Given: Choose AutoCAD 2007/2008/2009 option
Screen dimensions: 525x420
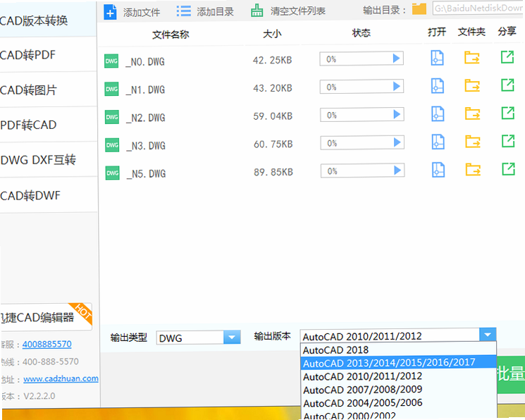Looking at the screenshot, I should [398, 390].
